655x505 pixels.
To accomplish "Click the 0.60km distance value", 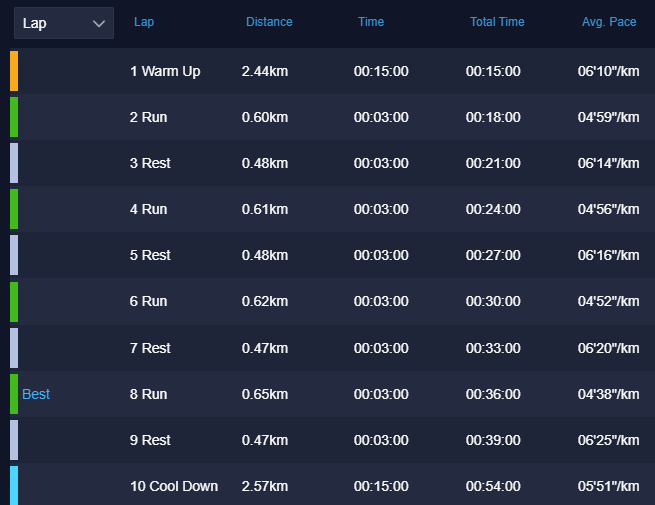I will [265, 117].
